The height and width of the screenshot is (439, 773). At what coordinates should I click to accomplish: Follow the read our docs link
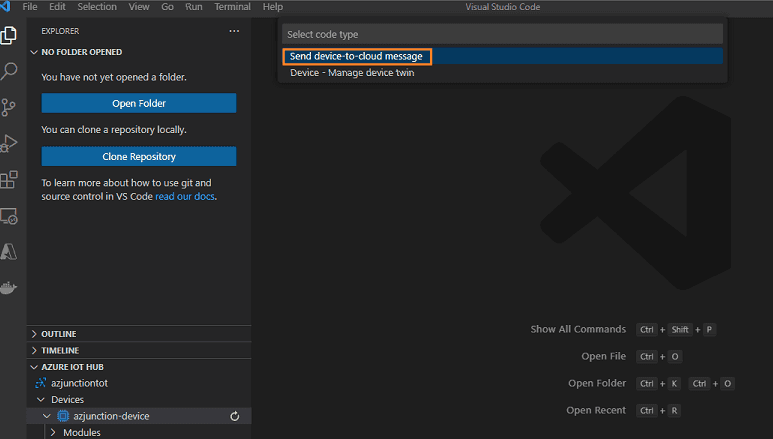tap(185, 196)
